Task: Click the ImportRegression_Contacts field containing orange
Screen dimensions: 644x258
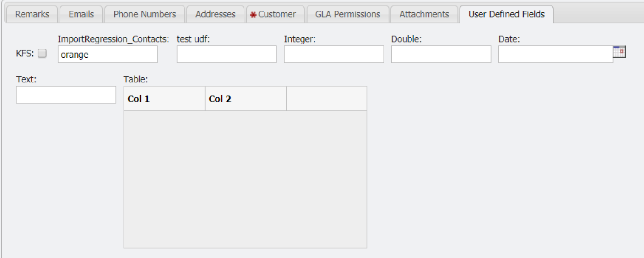Action: [108, 55]
